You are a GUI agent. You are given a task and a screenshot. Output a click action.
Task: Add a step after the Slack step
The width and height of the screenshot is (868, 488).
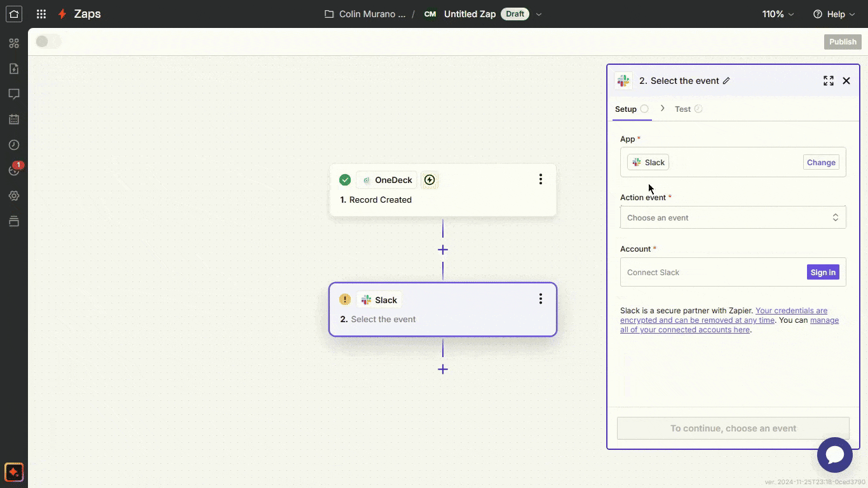pyautogui.click(x=443, y=369)
